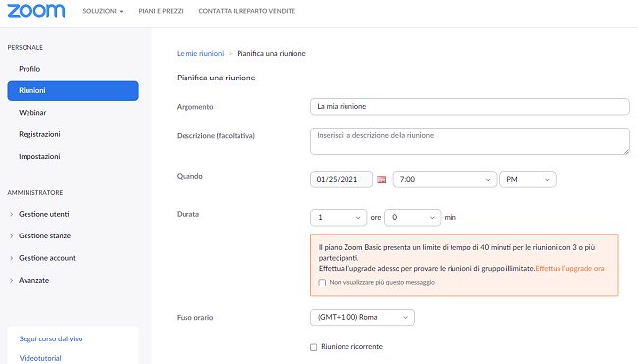Click the Amministratore section heading

[35, 192]
